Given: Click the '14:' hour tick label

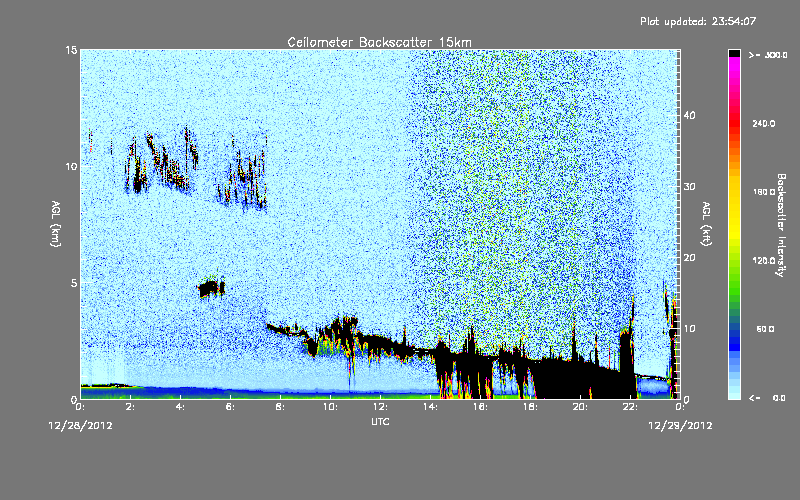Looking at the screenshot, I should tap(430, 407).
